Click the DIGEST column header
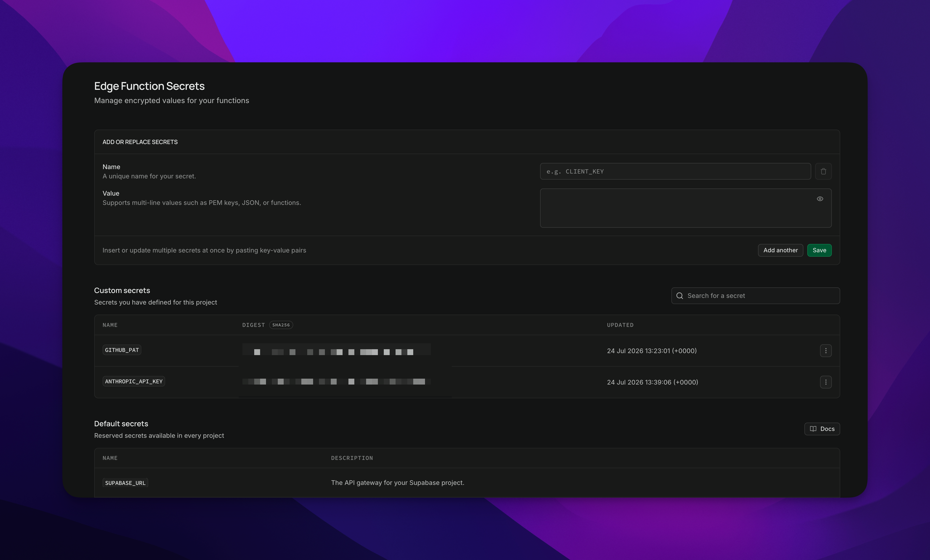This screenshot has width=930, height=560. (253, 325)
